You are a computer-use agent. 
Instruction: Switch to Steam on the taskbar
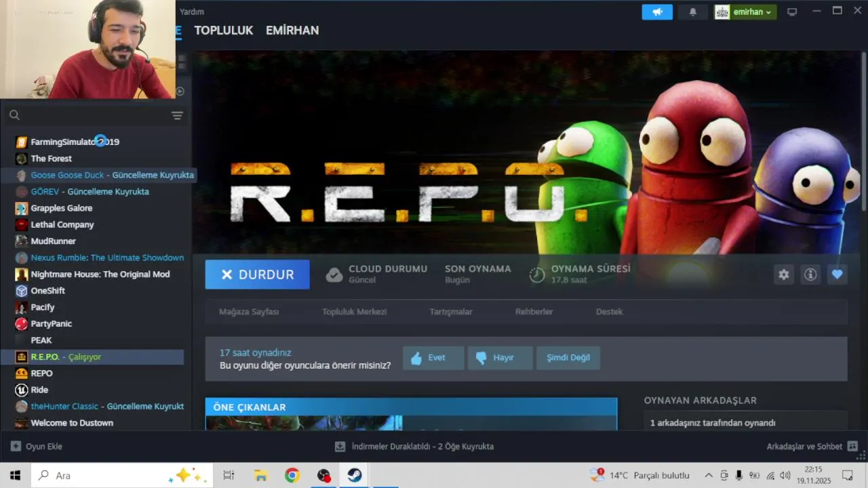point(355,475)
